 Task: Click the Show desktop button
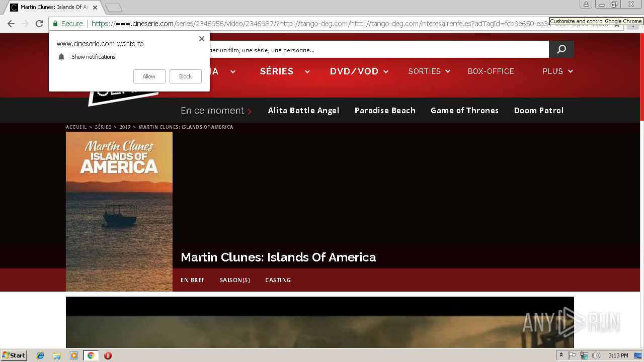tap(638, 355)
